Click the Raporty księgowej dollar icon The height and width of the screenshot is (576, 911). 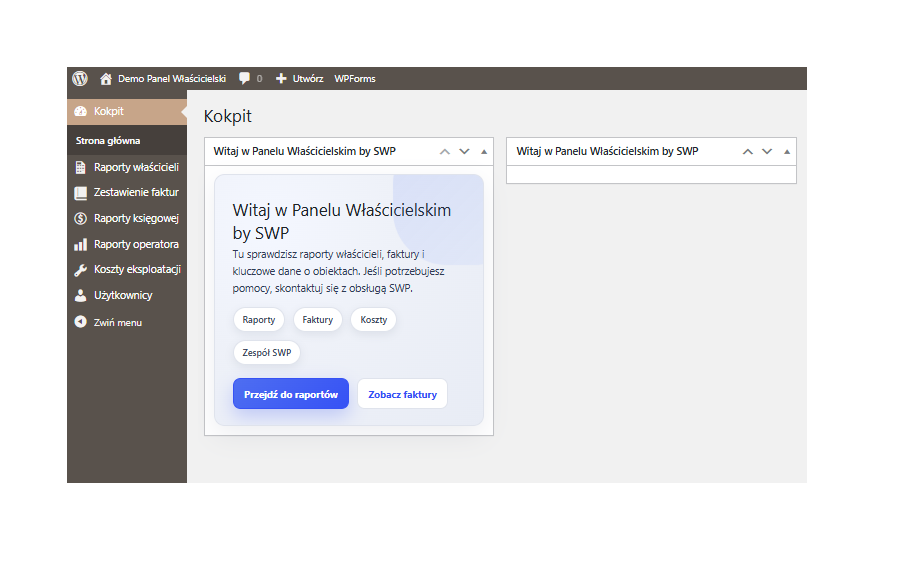tap(81, 218)
